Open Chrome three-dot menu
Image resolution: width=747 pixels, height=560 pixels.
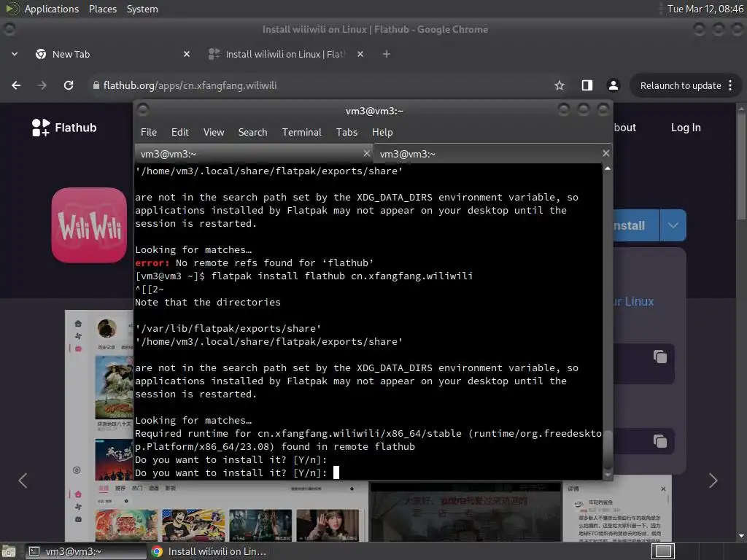(730, 85)
